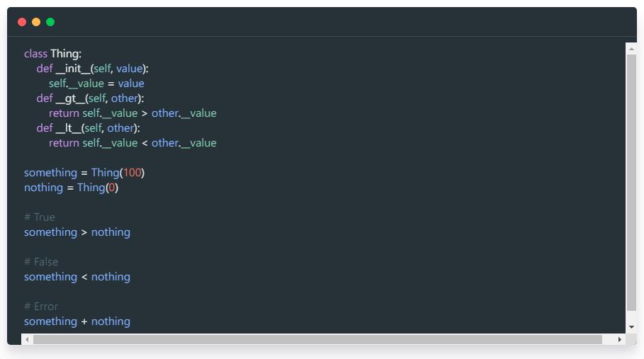The width and height of the screenshot is (644, 359).
Task: Click the horizontal scrollbar thumb
Action: (x=317, y=339)
